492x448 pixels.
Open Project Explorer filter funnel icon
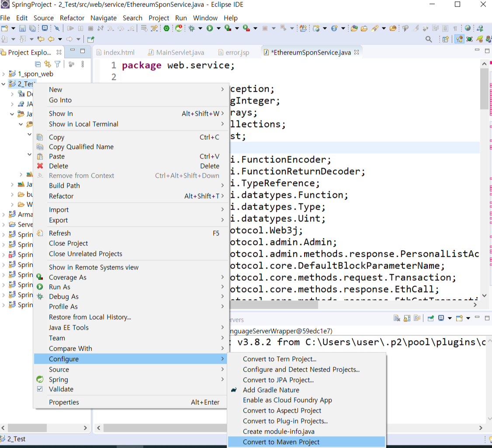tap(57, 64)
